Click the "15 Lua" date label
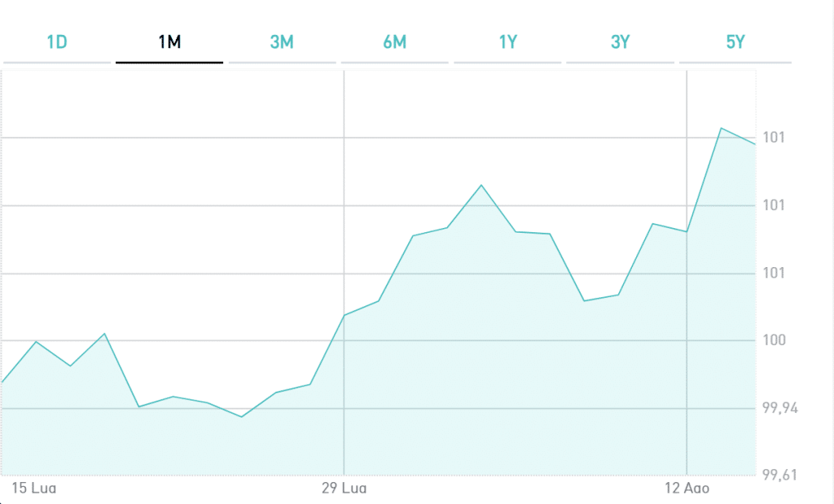 tap(28, 489)
